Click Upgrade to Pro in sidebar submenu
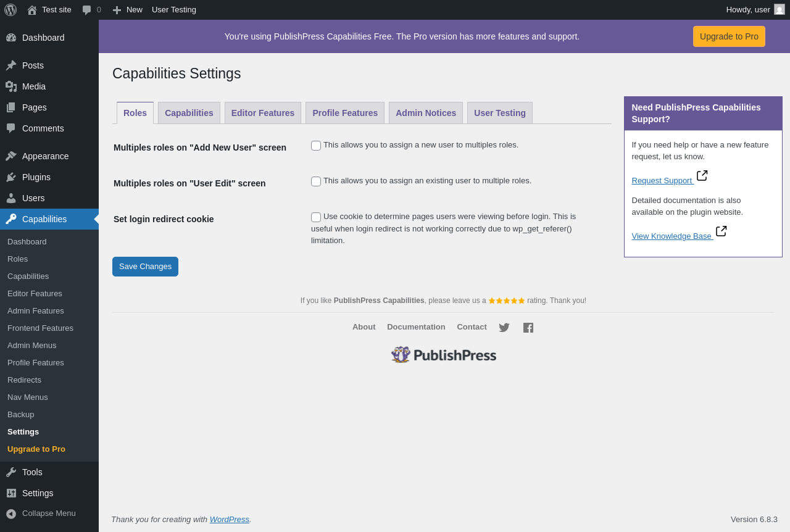The image size is (790, 532). coord(49,449)
